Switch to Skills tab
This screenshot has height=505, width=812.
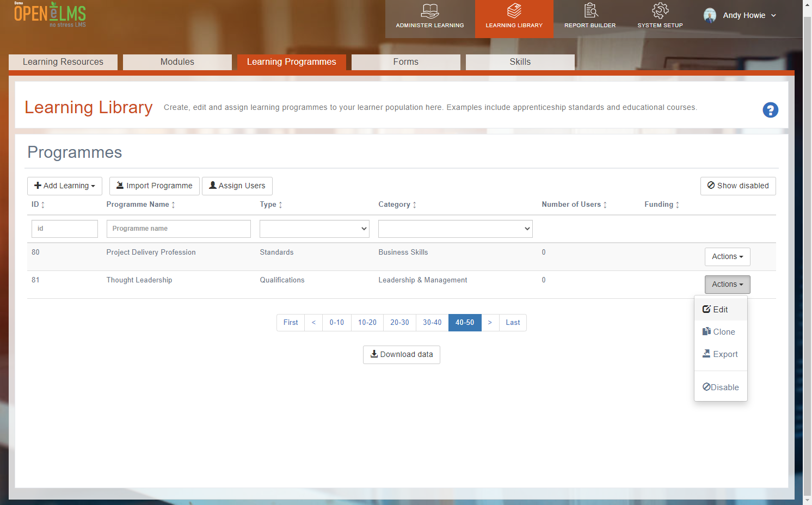(520, 62)
